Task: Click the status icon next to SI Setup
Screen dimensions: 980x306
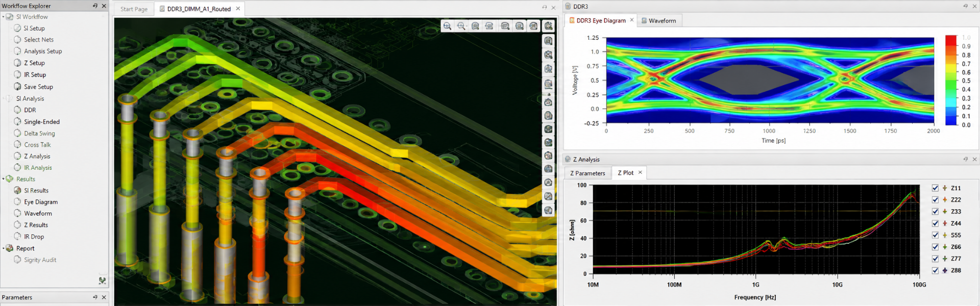Action: point(18,28)
